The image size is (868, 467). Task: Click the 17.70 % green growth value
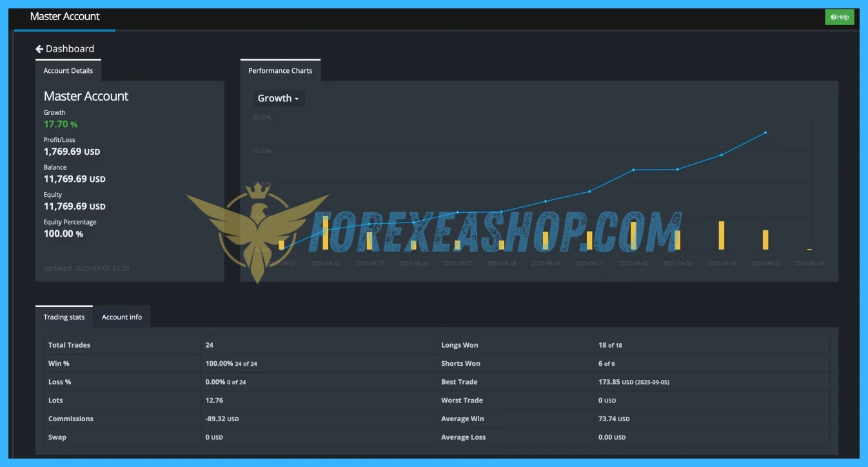click(61, 124)
